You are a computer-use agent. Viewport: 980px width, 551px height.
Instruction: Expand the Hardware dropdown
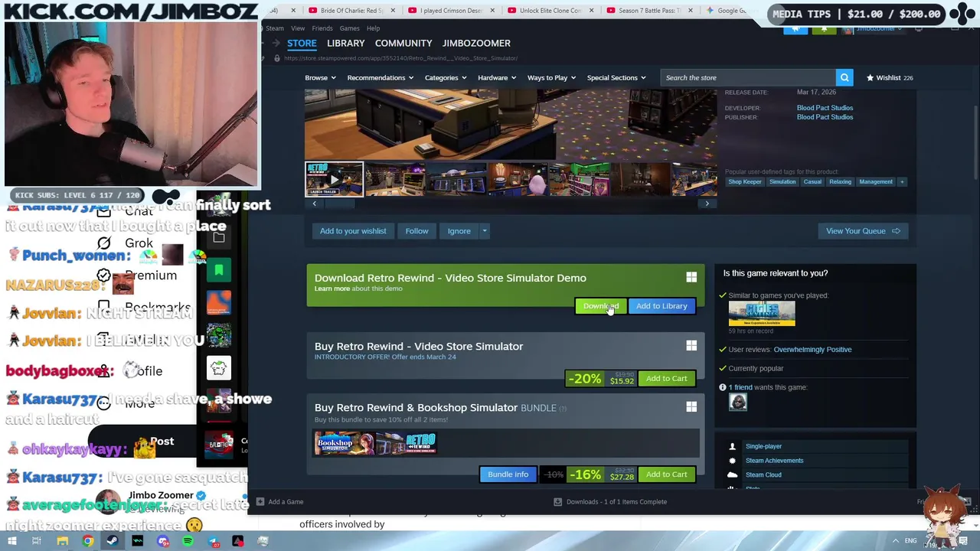coord(496,77)
